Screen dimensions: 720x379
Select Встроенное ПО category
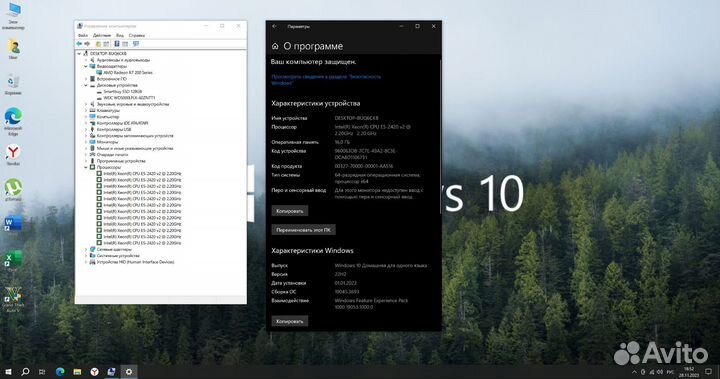[111, 79]
